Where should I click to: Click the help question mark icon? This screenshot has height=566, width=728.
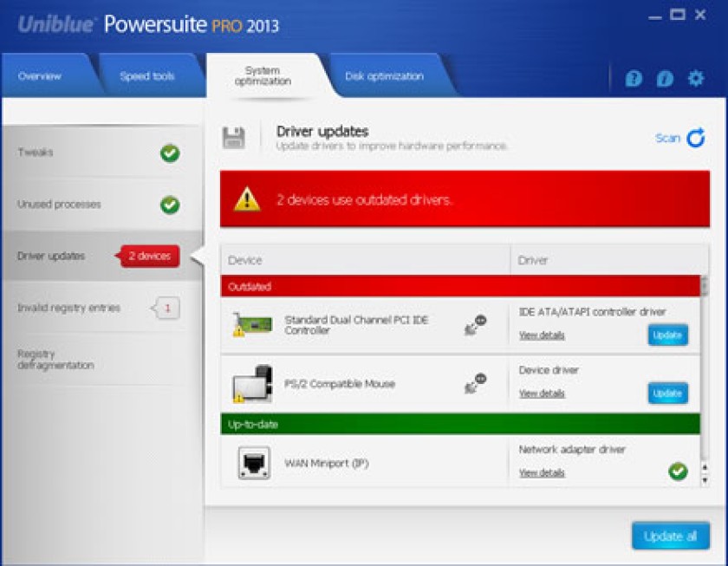tap(634, 79)
